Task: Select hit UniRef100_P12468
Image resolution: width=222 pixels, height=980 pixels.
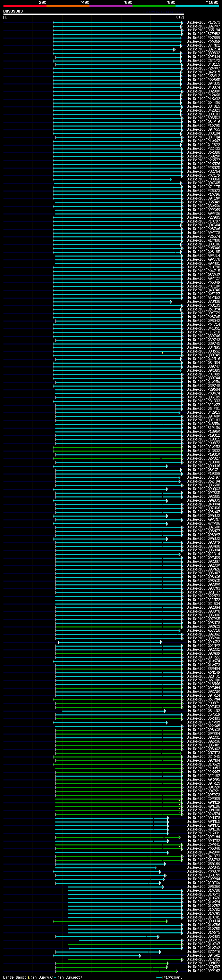Action: 203,95
